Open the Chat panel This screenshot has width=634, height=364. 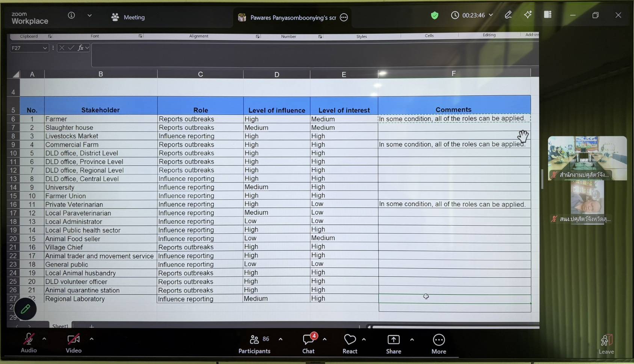pyautogui.click(x=308, y=340)
